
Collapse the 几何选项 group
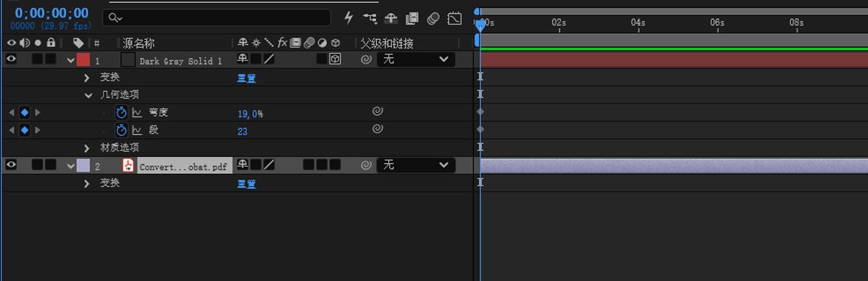pyautogui.click(x=88, y=95)
